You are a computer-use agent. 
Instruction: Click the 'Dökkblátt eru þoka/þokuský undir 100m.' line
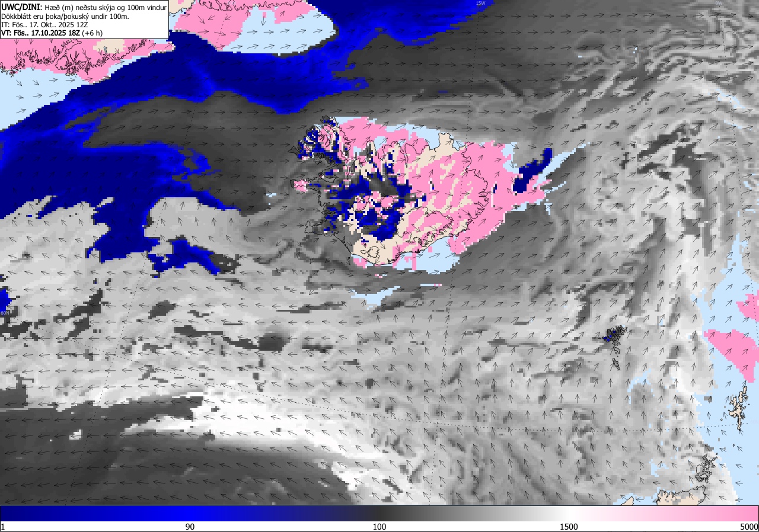(65, 17)
